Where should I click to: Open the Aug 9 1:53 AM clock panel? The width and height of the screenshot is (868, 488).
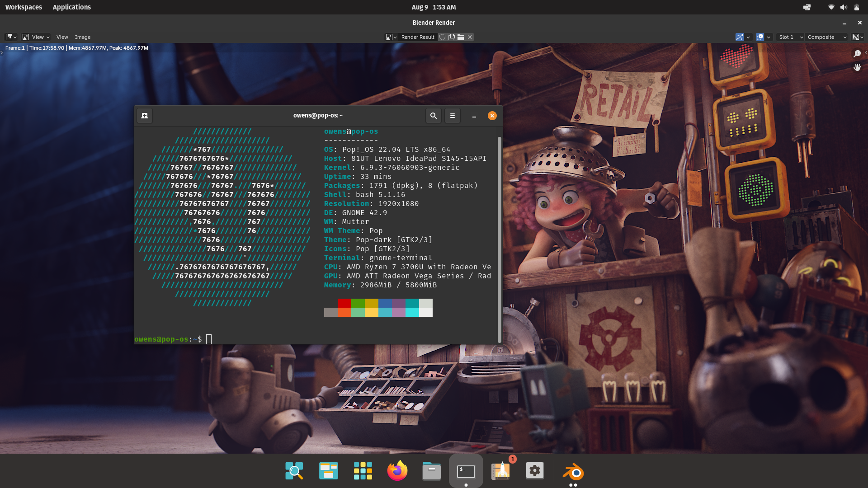pyautogui.click(x=434, y=7)
